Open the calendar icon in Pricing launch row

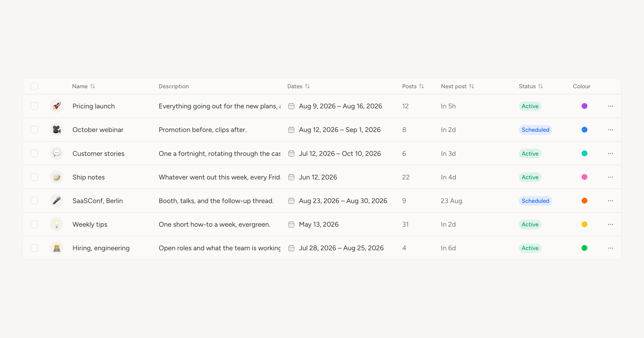click(x=291, y=106)
